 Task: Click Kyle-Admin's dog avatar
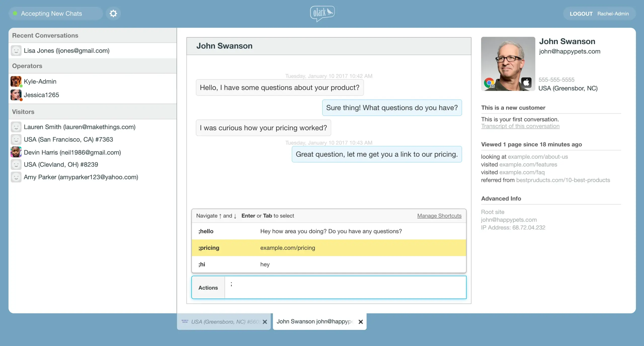pos(16,81)
